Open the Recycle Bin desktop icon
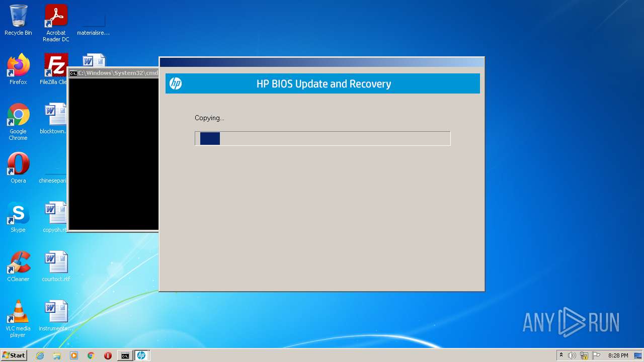The width and height of the screenshot is (644, 362). tap(18, 20)
